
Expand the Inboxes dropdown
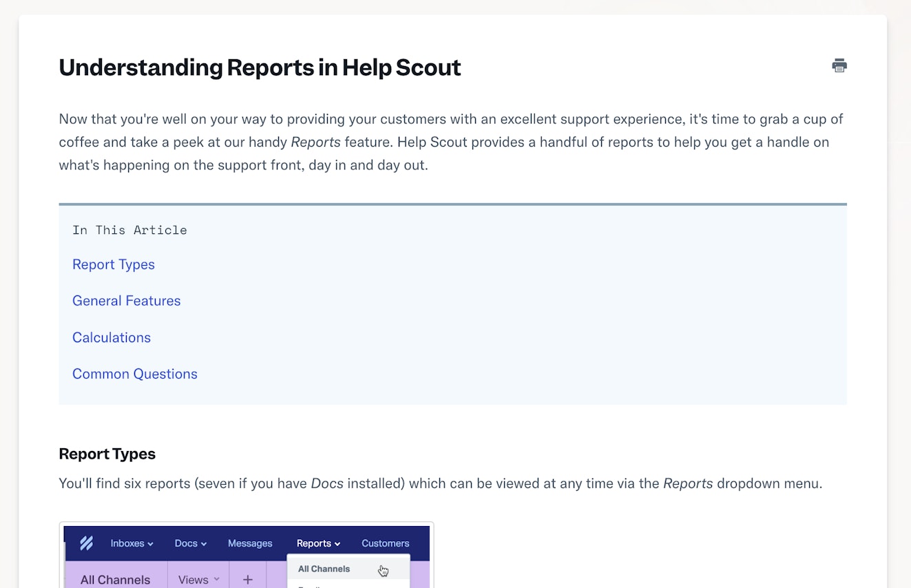point(132,543)
